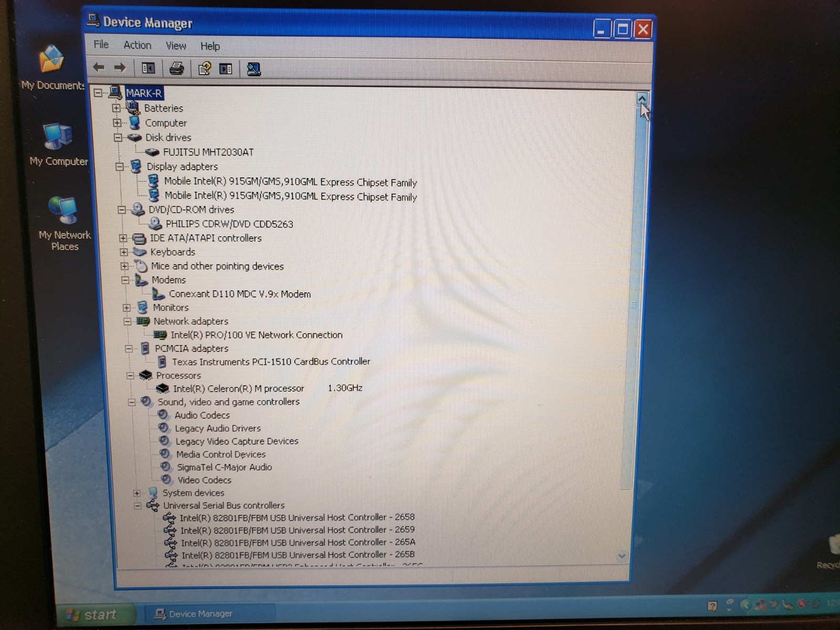The height and width of the screenshot is (630, 840).
Task: Click the Network adapters category icon
Action: [x=143, y=321]
